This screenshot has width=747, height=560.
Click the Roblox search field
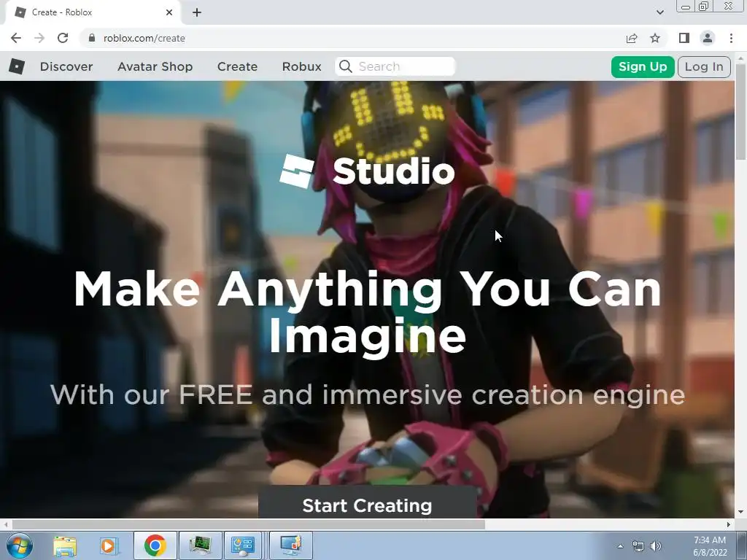(395, 66)
